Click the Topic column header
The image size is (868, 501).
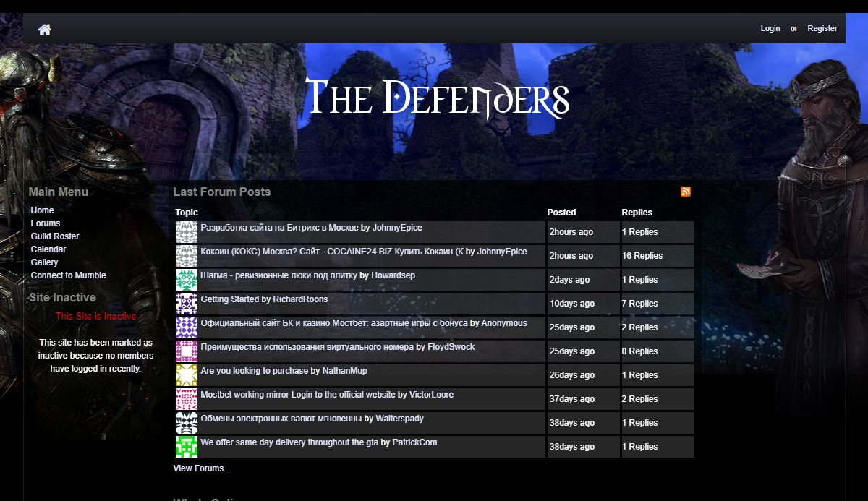[x=187, y=213]
